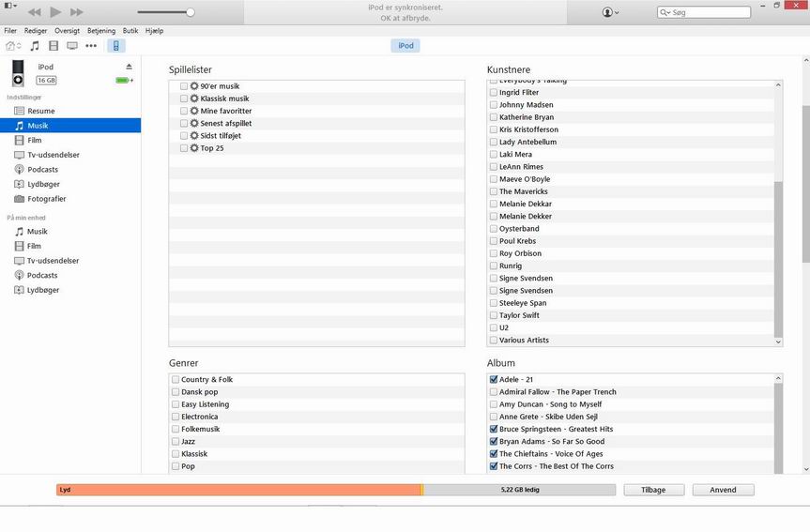The width and height of the screenshot is (810, 532).
Task: Open the mini player menu icon top-left
Action: pyautogui.click(x=10, y=6)
